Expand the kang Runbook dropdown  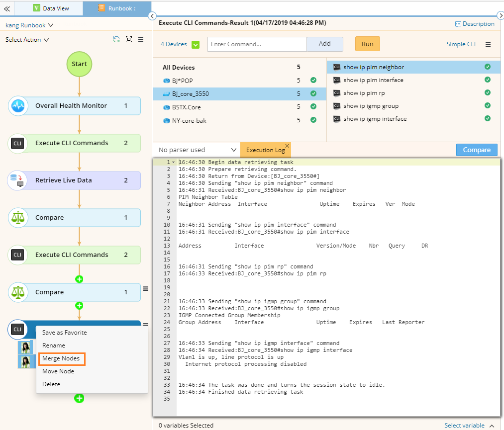(29, 25)
